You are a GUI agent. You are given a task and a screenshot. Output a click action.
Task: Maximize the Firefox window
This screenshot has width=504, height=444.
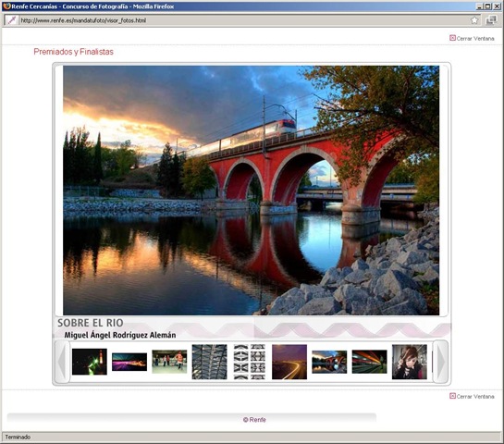[x=487, y=6]
